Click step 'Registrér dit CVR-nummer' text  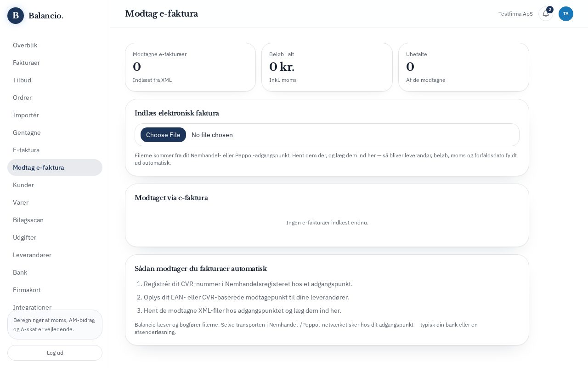(248, 284)
